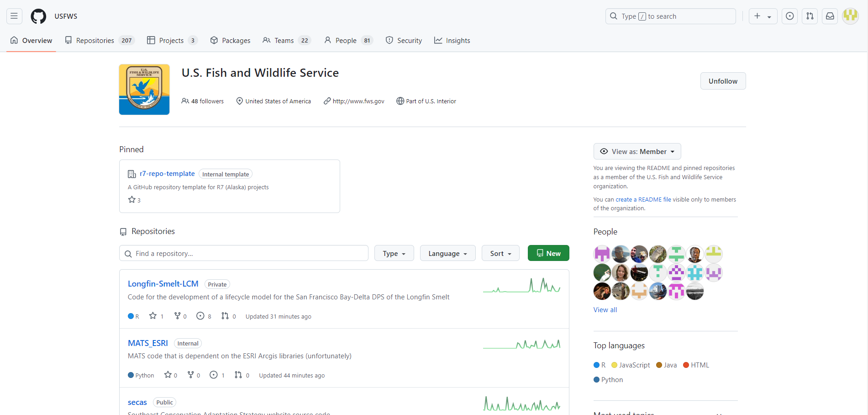The height and width of the screenshot is (415, 868).
Task: Open the pull requests icon in header
Action: click(810, 16)
